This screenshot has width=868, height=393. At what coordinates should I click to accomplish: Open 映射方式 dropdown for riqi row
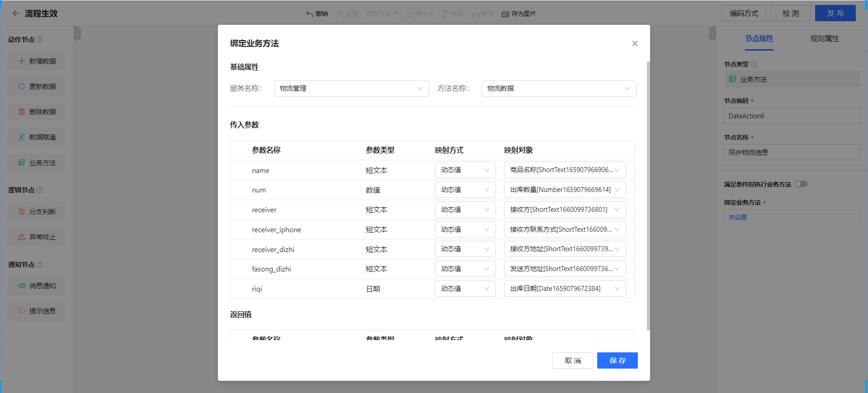tap(465, 289)
